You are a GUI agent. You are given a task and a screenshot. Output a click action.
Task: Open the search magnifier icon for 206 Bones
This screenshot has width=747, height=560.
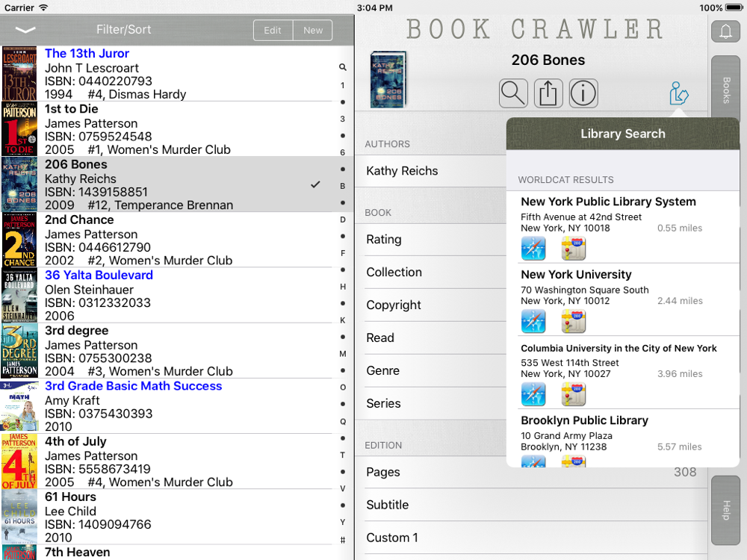pyautogui.click(x=513, y=93)
